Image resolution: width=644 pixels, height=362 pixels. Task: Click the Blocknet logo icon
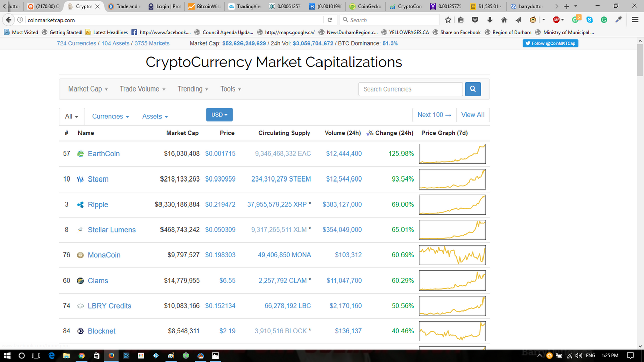point(80,331)
